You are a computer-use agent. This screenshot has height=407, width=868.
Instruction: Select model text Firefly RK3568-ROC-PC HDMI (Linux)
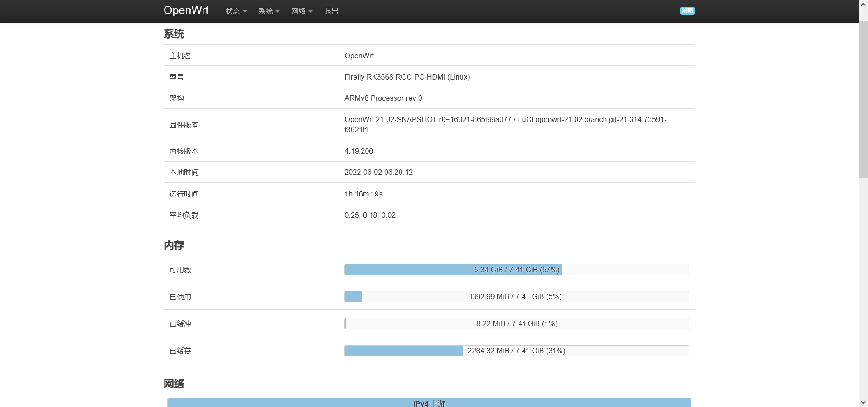point(407,77)
